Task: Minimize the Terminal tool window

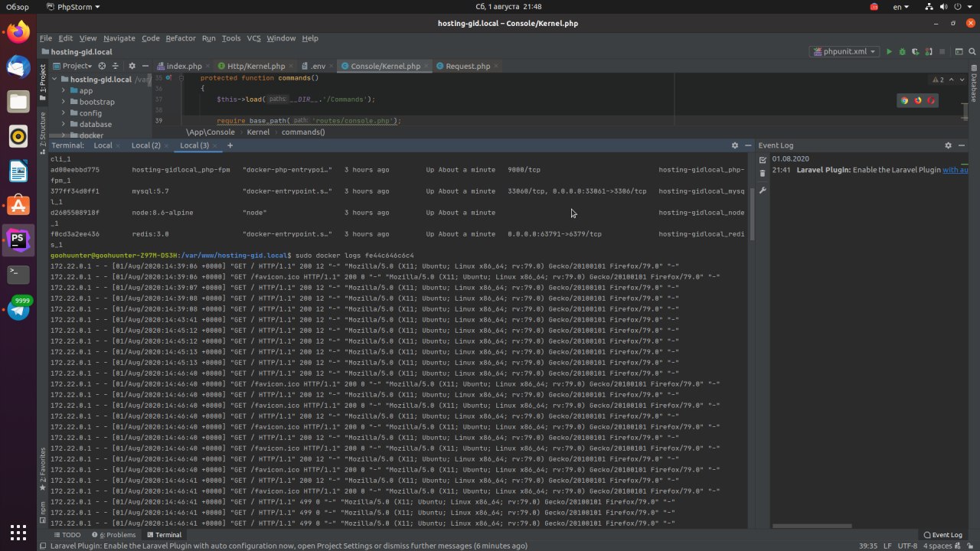Action: 747,145
